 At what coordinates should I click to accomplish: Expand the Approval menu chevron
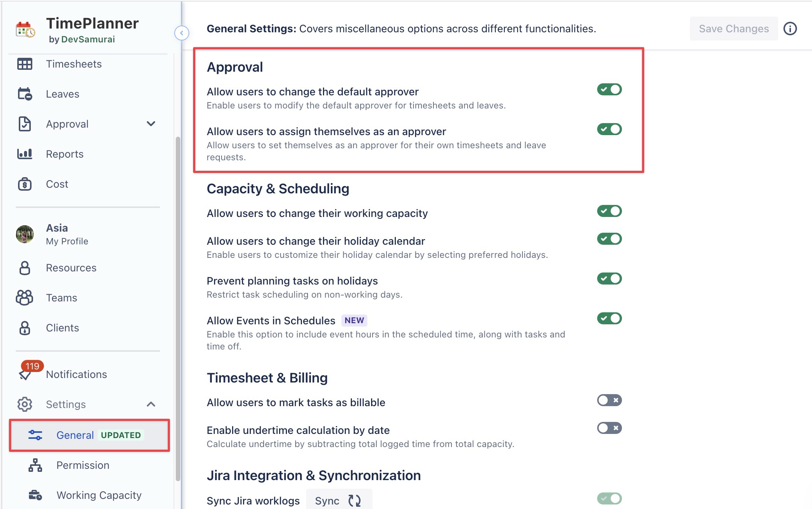[x=151, y=124]
